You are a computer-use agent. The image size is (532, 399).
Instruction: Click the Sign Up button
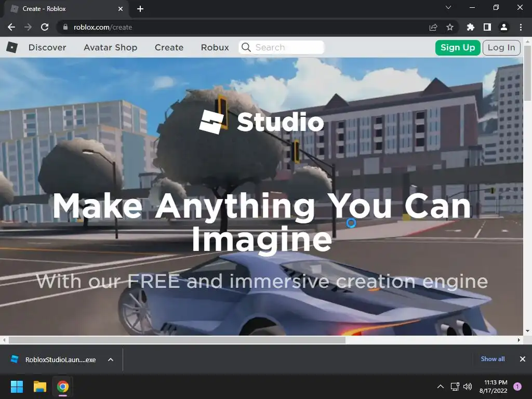tap(458, 47)
